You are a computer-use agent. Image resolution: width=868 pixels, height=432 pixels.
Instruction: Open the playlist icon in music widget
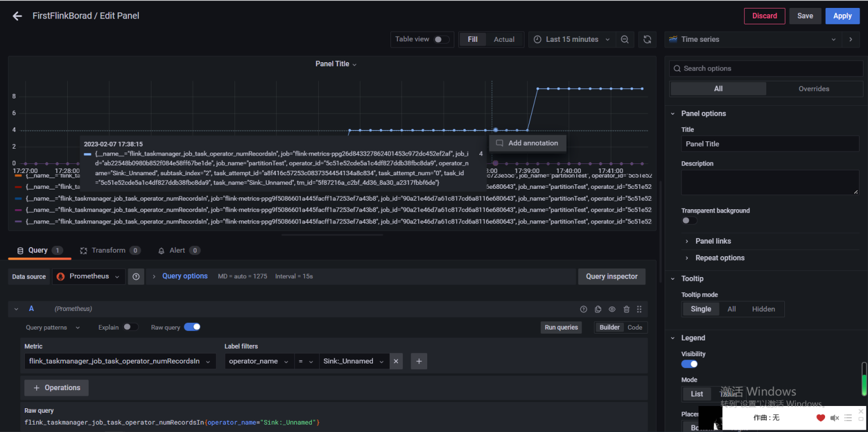pyautogui.click(x=848, y=418)
